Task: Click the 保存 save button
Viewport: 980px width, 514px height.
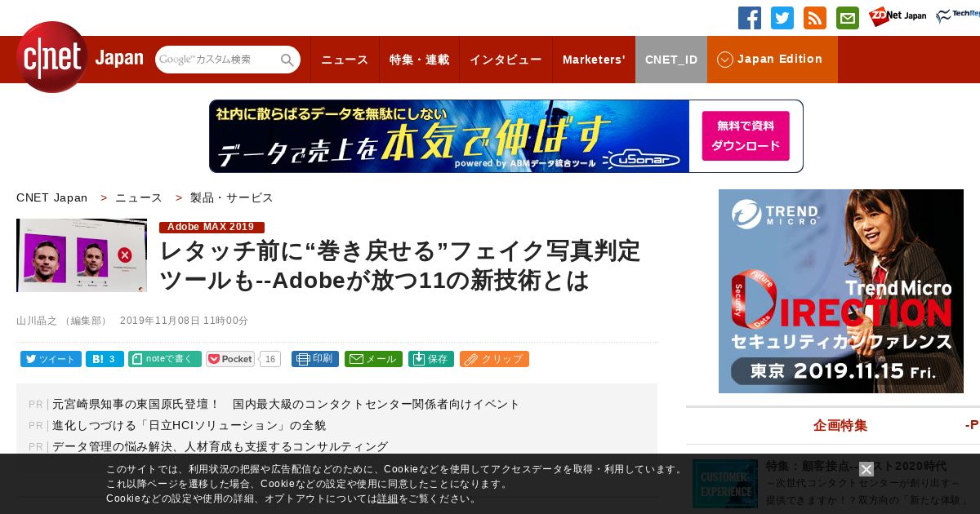Action: point(431,359)
